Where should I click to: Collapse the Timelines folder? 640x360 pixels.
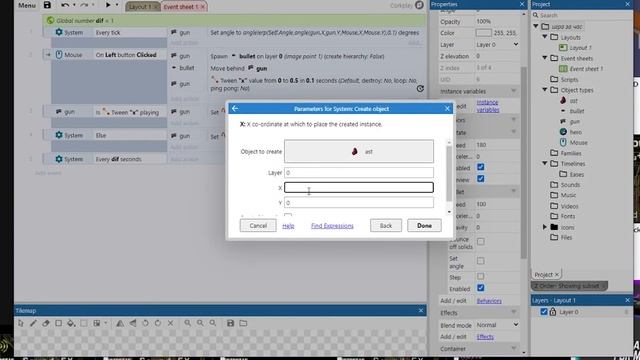545,163
